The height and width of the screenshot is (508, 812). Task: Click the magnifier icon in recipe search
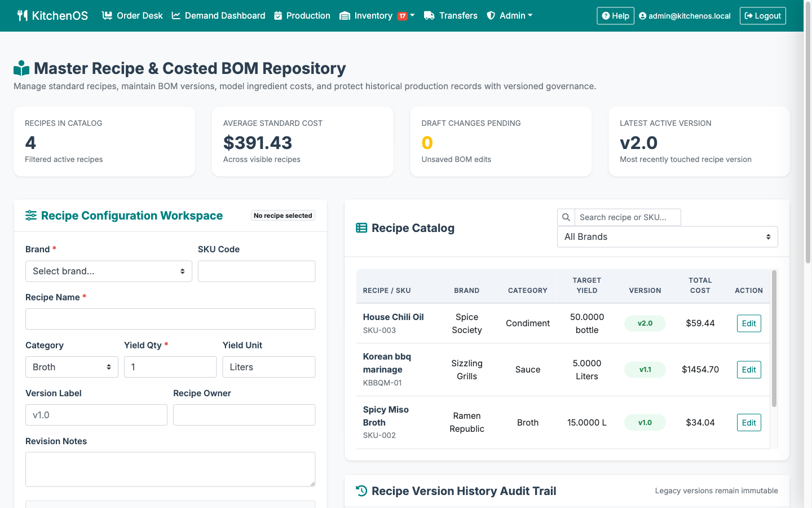coord(566,217)
